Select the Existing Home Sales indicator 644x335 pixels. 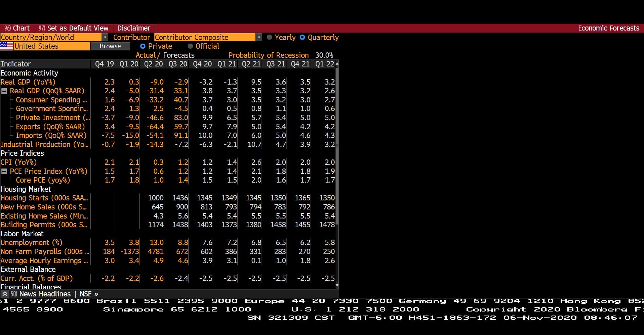pyautogui.click(x=44, y=216)
